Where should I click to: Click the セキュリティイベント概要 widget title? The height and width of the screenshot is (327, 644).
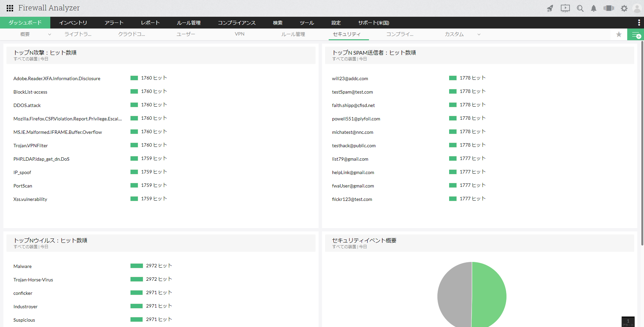364,240
